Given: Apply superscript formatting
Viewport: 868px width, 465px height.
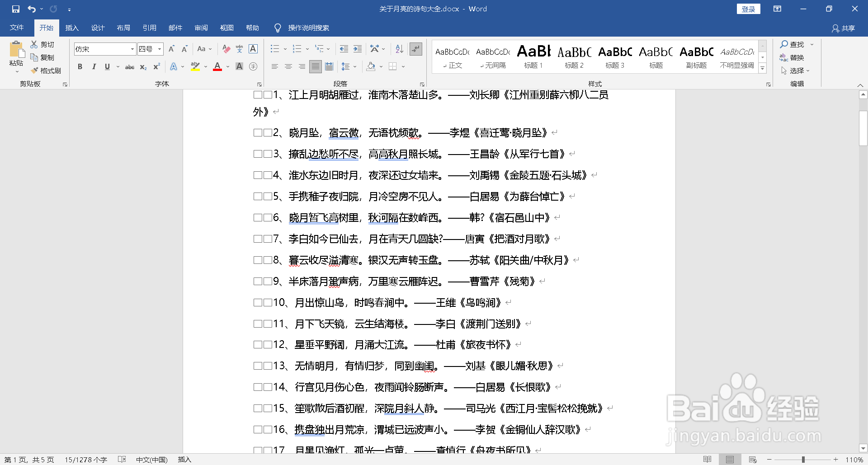Looking at the screenshot, I should pos(156,67).
